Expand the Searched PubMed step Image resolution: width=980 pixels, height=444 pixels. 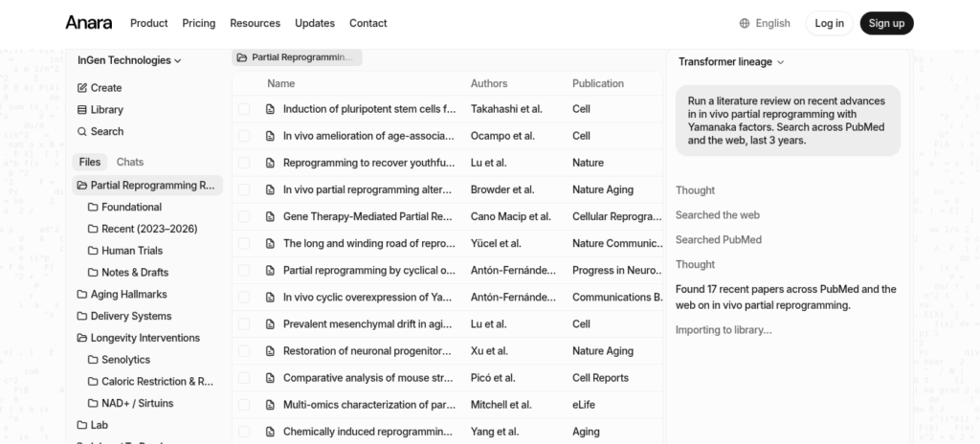718,239
